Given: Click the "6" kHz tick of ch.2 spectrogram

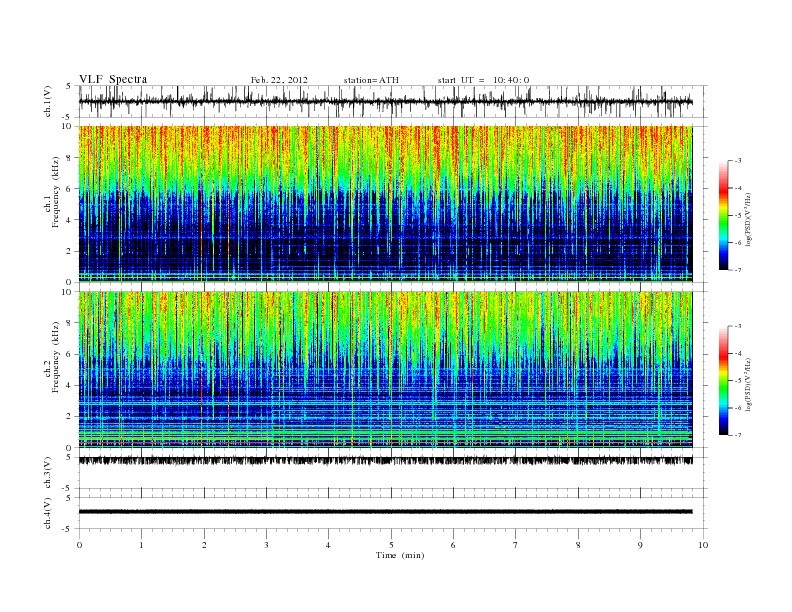Looking at the screenshot, I should [69, 354].
